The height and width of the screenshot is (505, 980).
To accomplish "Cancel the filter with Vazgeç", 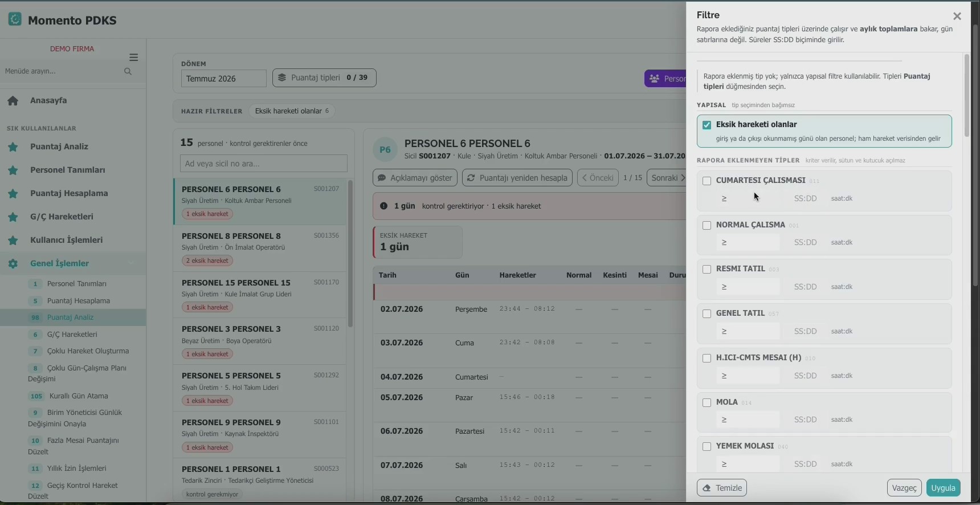I will pyautogui.click(x=904, y=488).
